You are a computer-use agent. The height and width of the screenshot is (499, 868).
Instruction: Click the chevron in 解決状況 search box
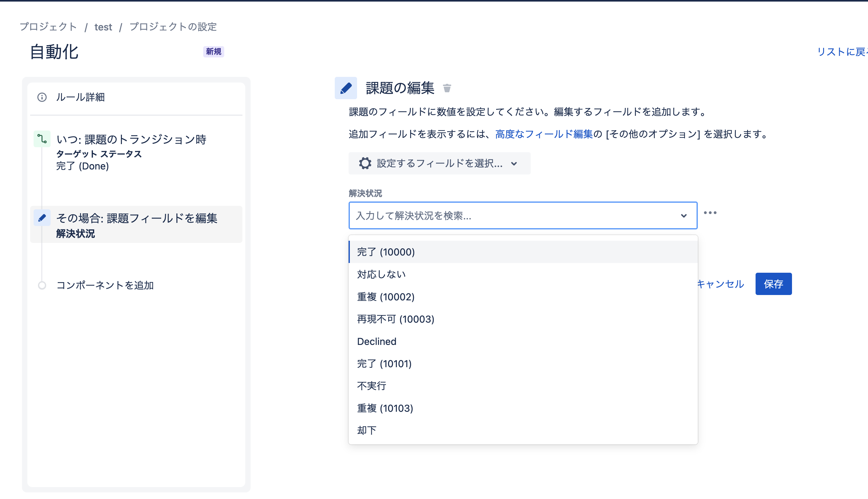(683, 216)
